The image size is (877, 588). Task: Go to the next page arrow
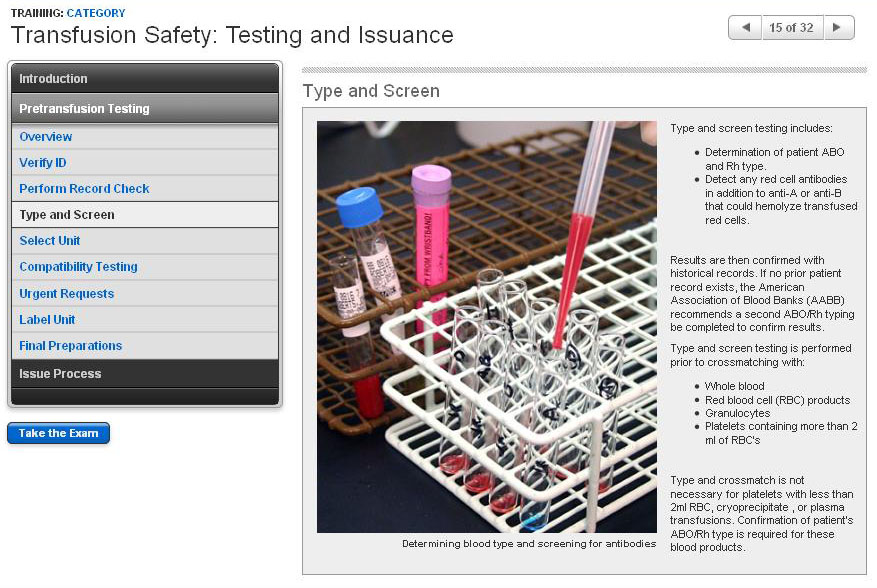838,28
